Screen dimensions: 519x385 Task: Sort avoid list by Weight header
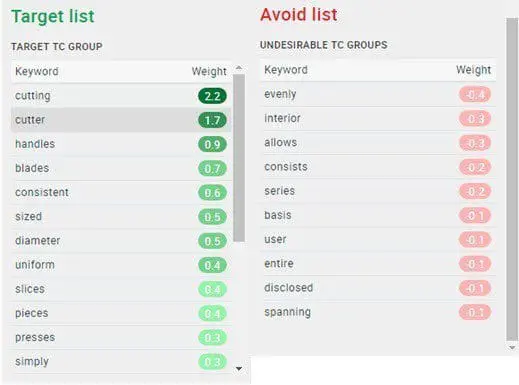point(473,70)
